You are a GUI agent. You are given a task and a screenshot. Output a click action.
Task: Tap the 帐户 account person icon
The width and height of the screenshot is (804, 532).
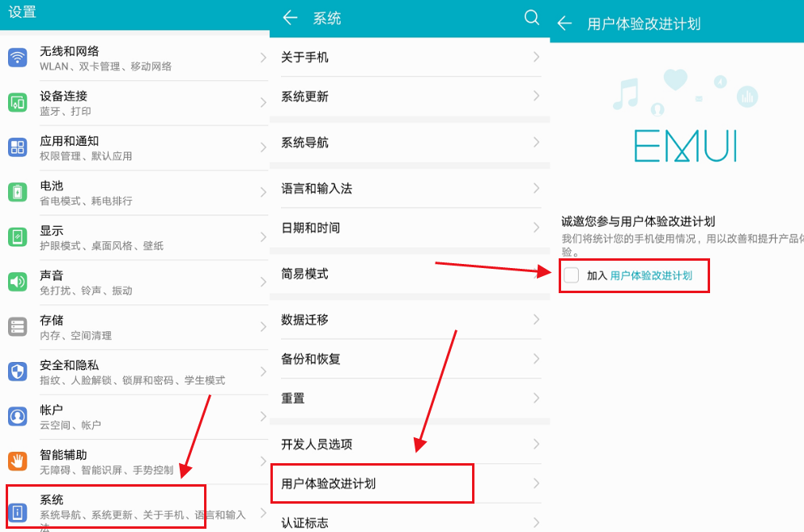tap(18, 416)
